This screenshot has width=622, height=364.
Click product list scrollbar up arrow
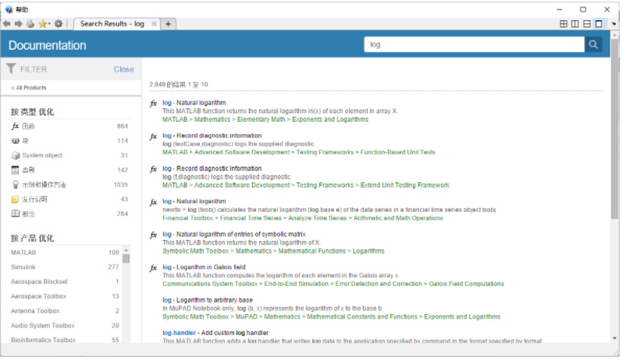pos(126,250)
